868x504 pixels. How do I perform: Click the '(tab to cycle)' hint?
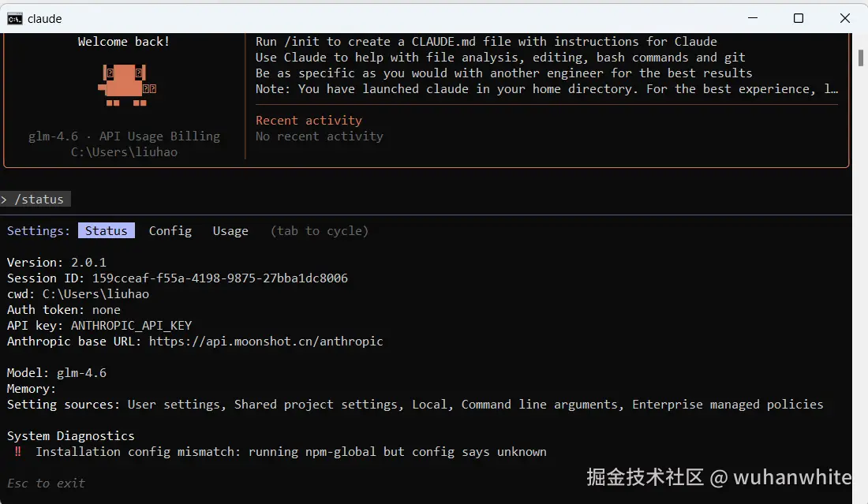pyautogui.click(x=320, y=230)
